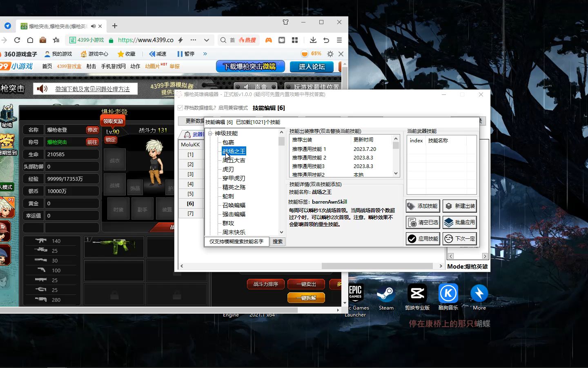Open the browser downloads icon
The height and width of the screenshot is (368, 588).
313,40
